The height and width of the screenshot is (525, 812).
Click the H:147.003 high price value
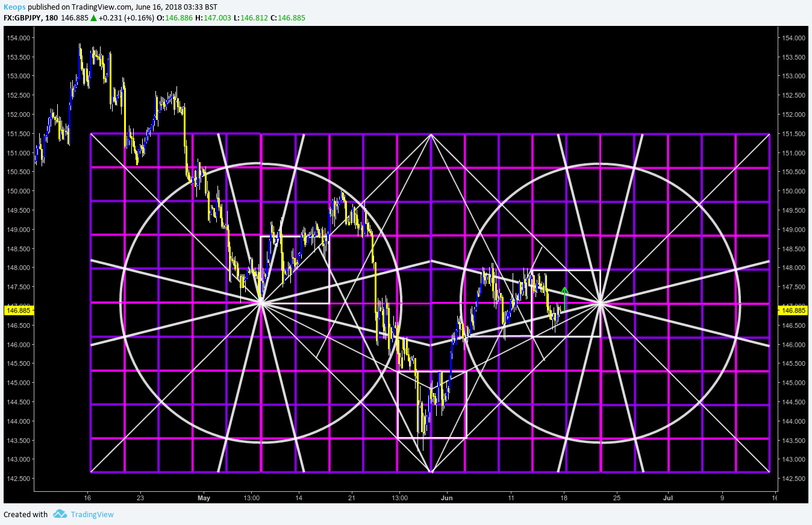pos(213,18)
